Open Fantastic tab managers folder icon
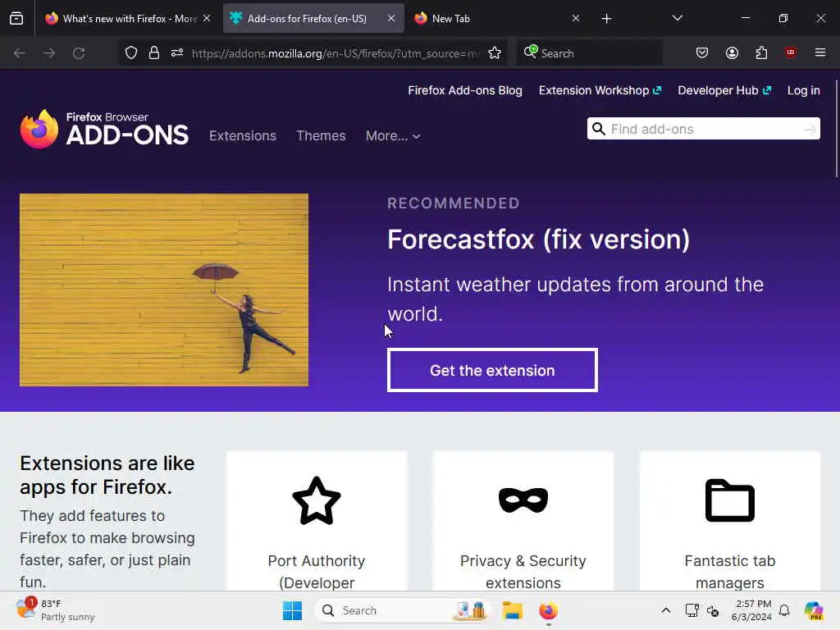 click(729, 500)
